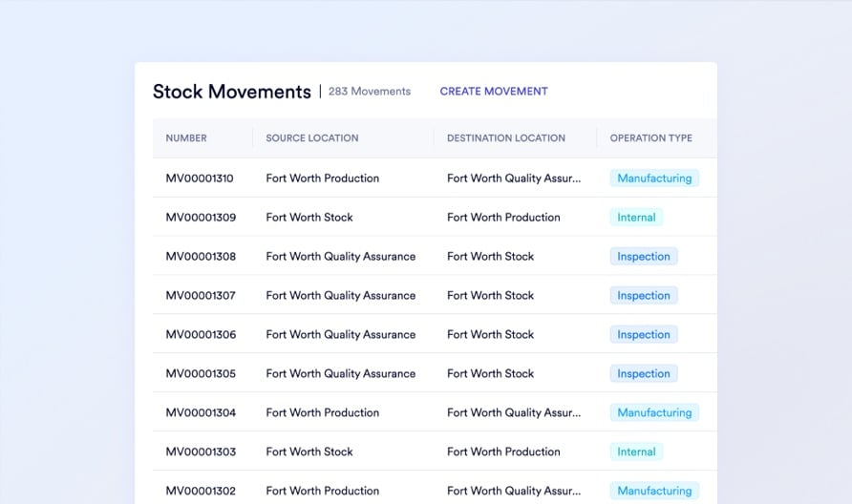Click the Internal tag in row MV00001303

click(636, 451)
